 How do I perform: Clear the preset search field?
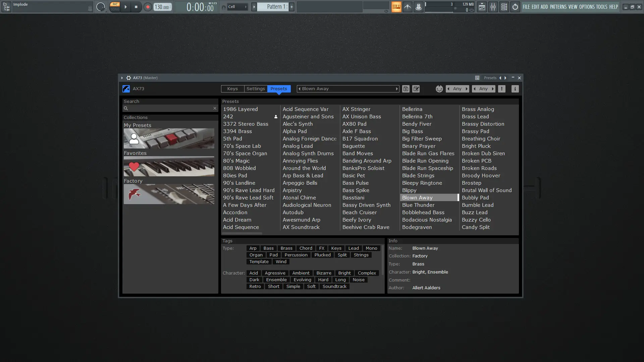click(215, 108)
